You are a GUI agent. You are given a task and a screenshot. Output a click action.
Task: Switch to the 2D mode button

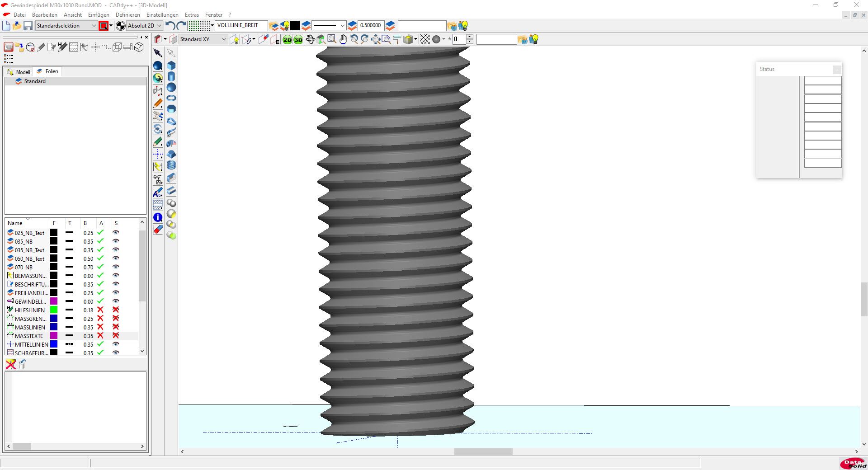point(288,40)
